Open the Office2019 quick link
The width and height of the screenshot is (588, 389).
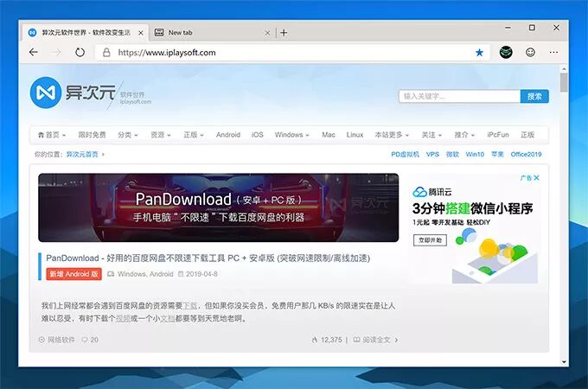click(x=526, y=155)
